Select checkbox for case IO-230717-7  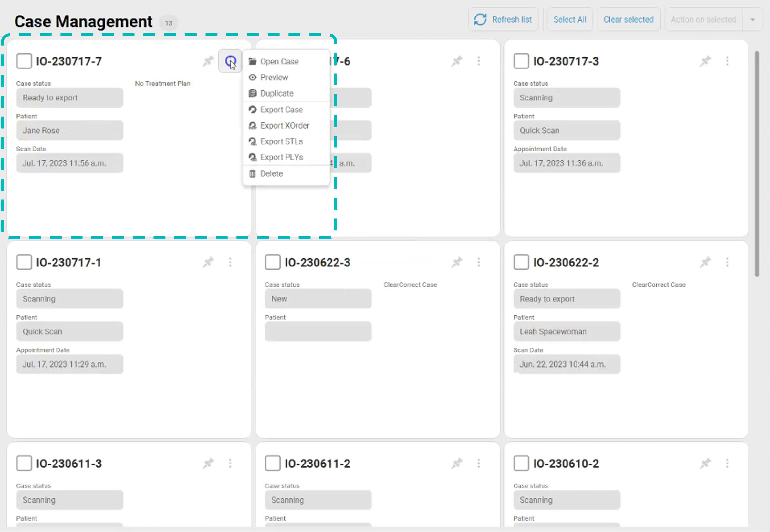tap(24, 61)
